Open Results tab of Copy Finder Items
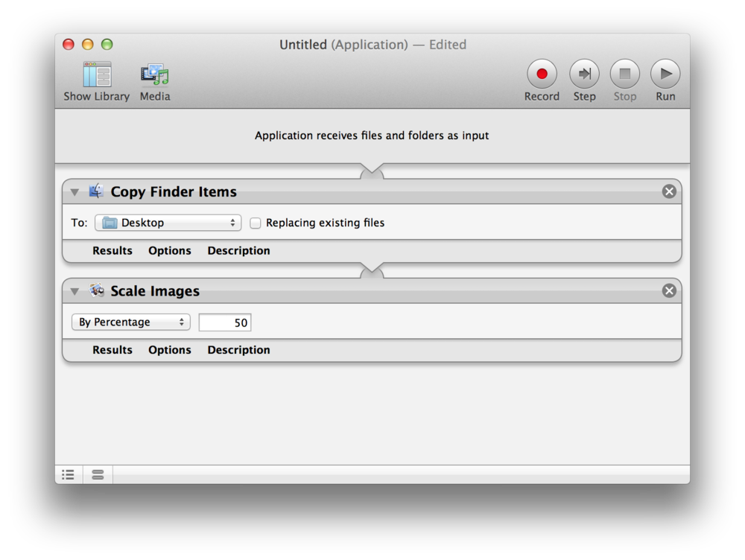 (x=112, y=251)
